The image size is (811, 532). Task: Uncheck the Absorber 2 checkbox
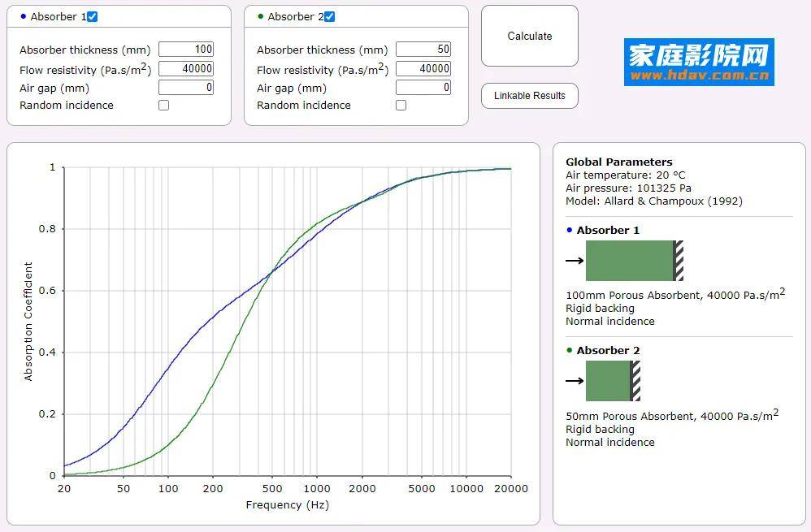coord(330,17)
